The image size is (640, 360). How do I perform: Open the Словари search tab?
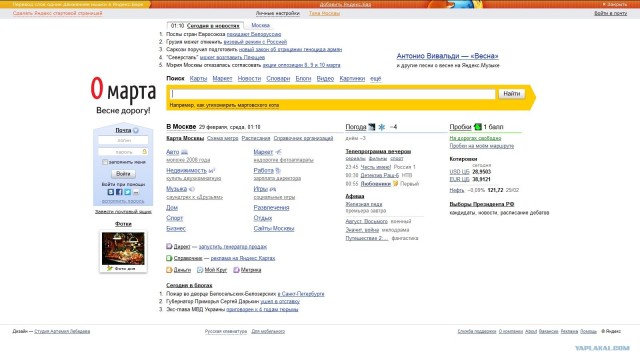pos(278,78)
